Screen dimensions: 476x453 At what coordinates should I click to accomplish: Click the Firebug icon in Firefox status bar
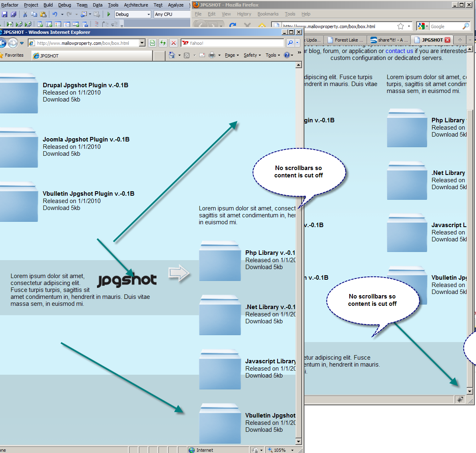(460, 400)
